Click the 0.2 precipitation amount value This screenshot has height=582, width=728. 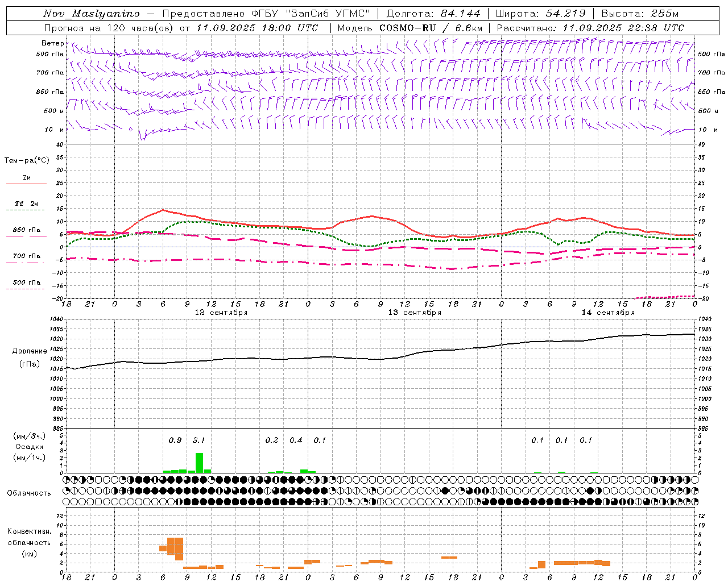pyautogui.click(x=272, y=440)
